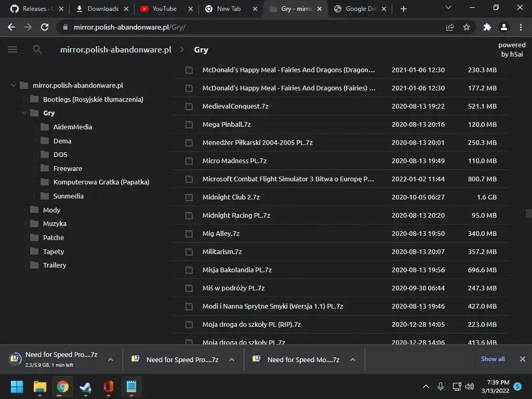Close the YouTube tab
The height and width of the screenshot is (399, 532).
tap(191, 9)
